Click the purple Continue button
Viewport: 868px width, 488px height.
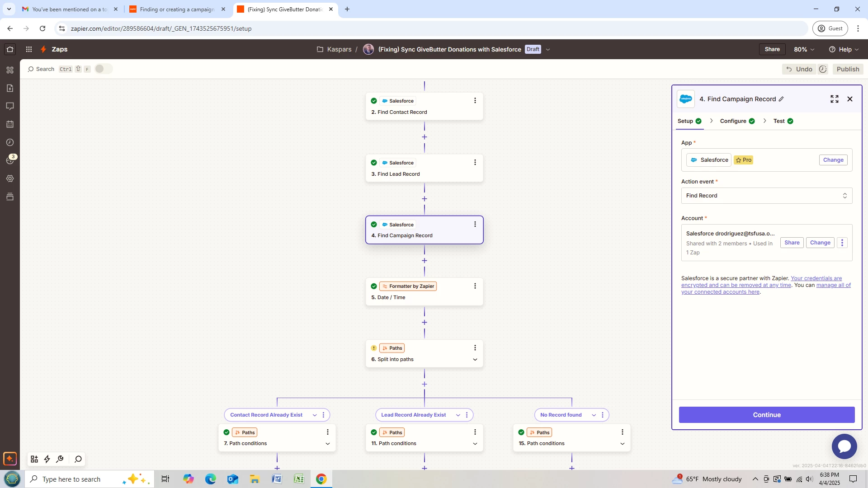766,415
